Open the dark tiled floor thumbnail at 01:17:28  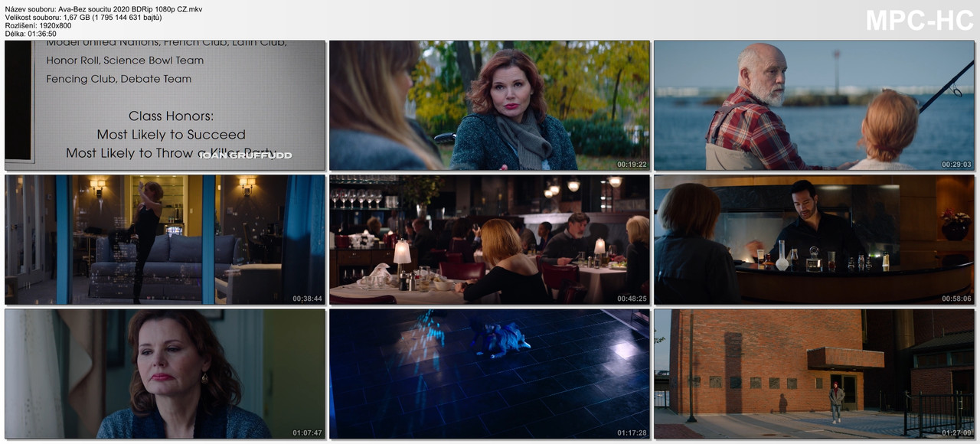(x=489, y=374)
